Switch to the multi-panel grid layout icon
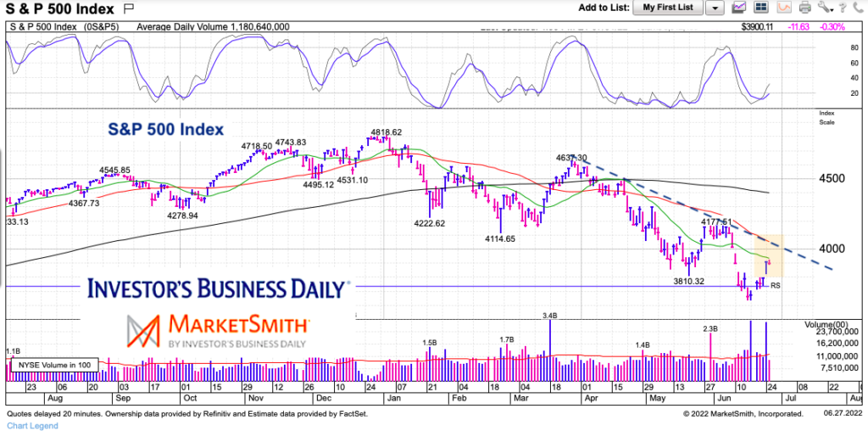This screenshot has height=431, width=868. (x=761, y=7)
